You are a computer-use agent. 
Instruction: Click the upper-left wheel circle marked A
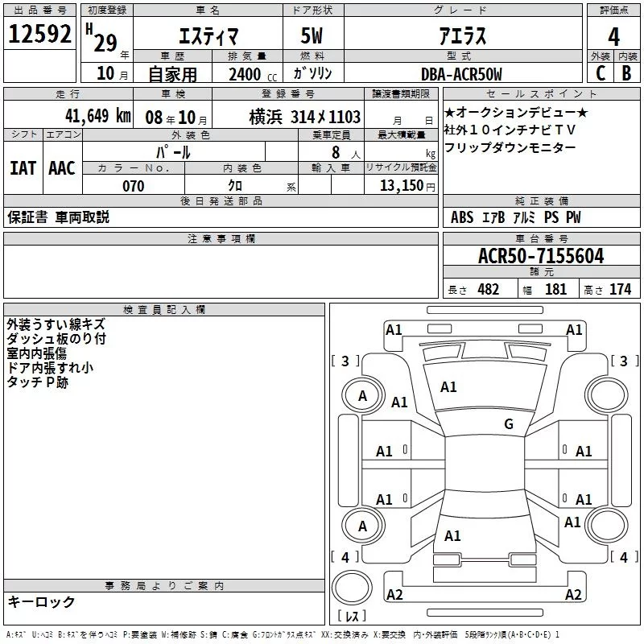(362, 395)
